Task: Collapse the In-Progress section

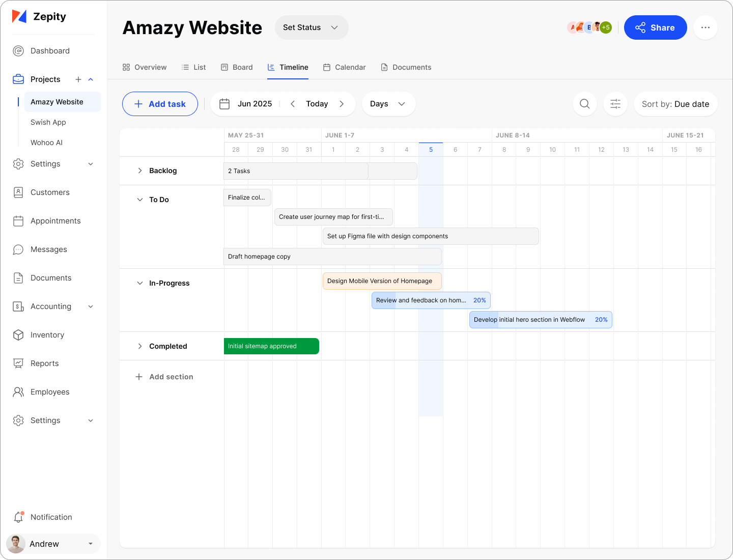Action: 140,283
